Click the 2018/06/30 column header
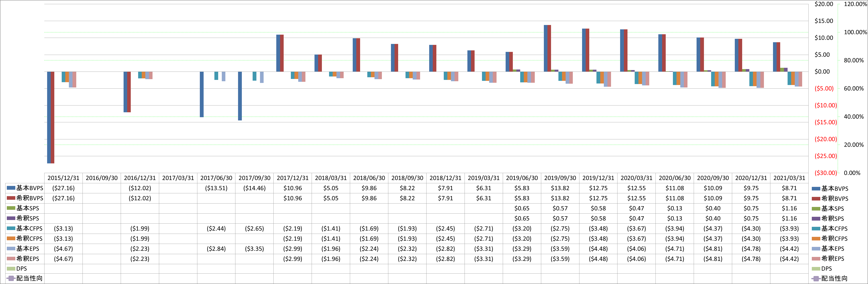Viewport: 868px width, 284px height. (369, 178)
